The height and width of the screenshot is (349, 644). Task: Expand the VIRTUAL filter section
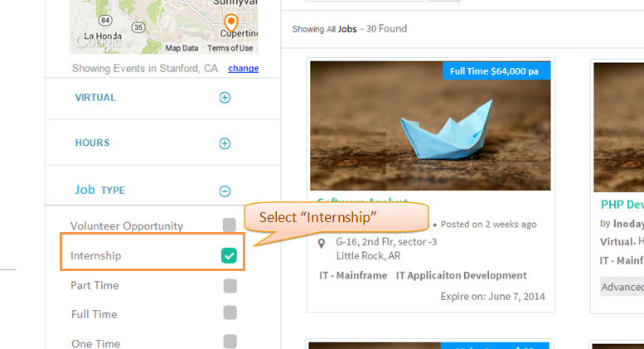(225, 98)
